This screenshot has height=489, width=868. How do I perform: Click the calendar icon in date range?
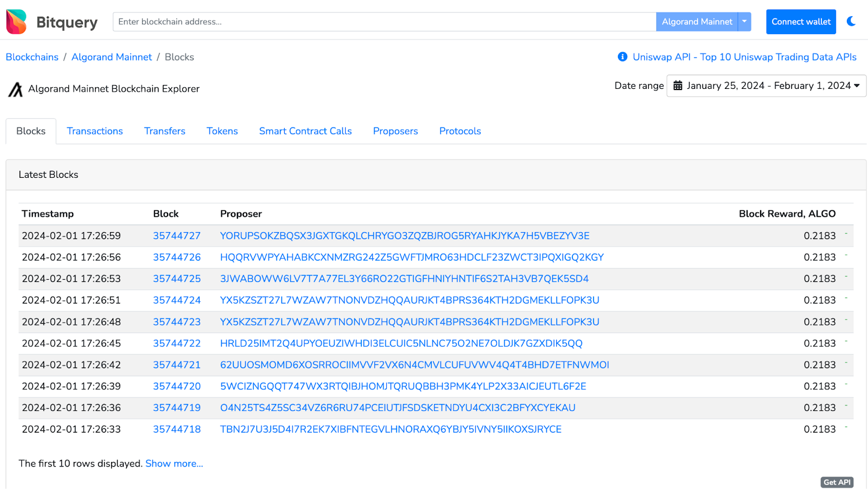(x=678, y=86)
